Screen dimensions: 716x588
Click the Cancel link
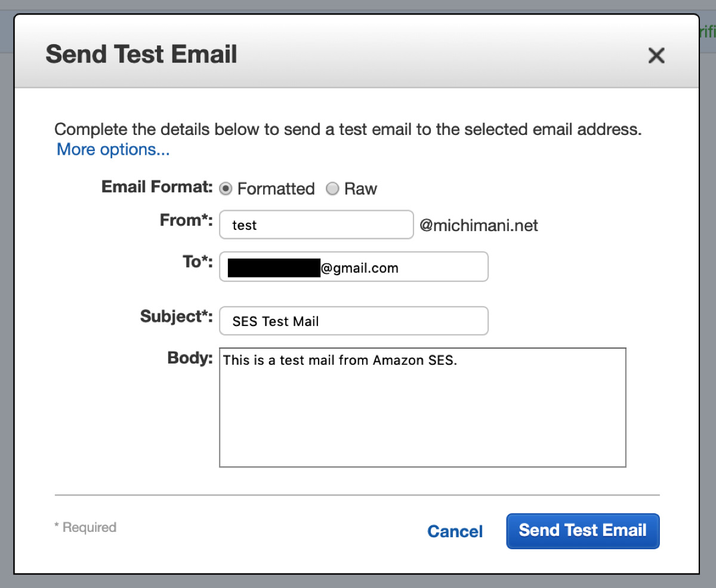coord(455,531)
